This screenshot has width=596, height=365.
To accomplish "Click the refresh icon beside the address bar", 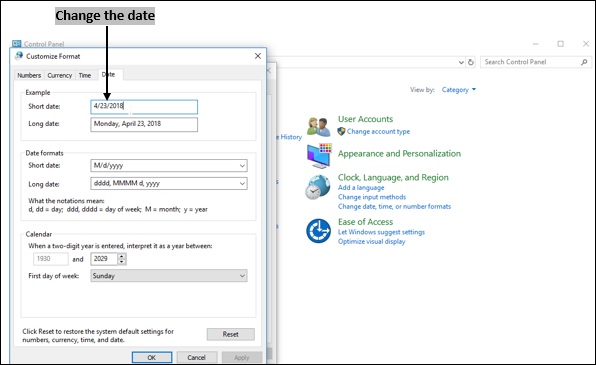I will [471, 62].
